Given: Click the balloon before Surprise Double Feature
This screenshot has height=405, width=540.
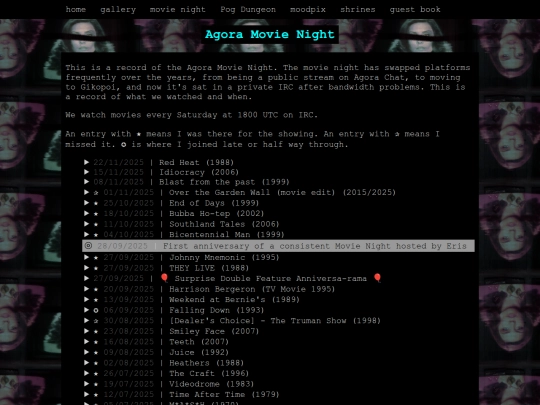Looking at the screenshot, I should (x=164, y=278).
